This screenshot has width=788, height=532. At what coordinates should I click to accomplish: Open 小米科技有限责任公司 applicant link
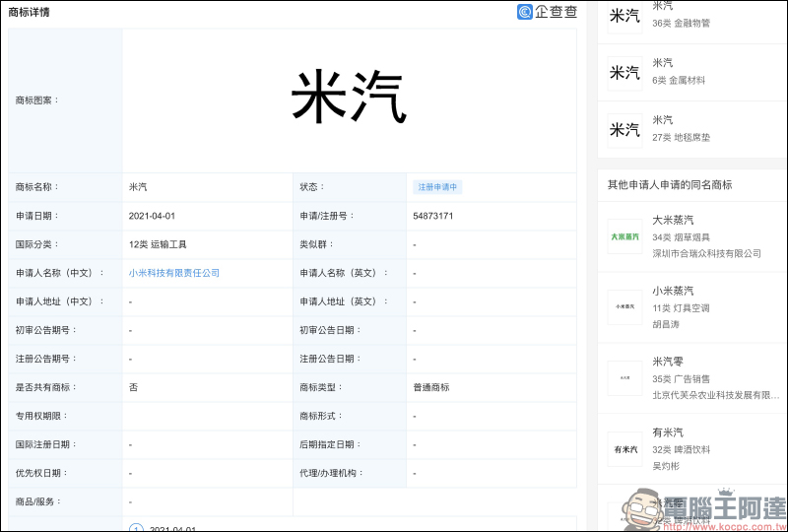tap(174, 273)
